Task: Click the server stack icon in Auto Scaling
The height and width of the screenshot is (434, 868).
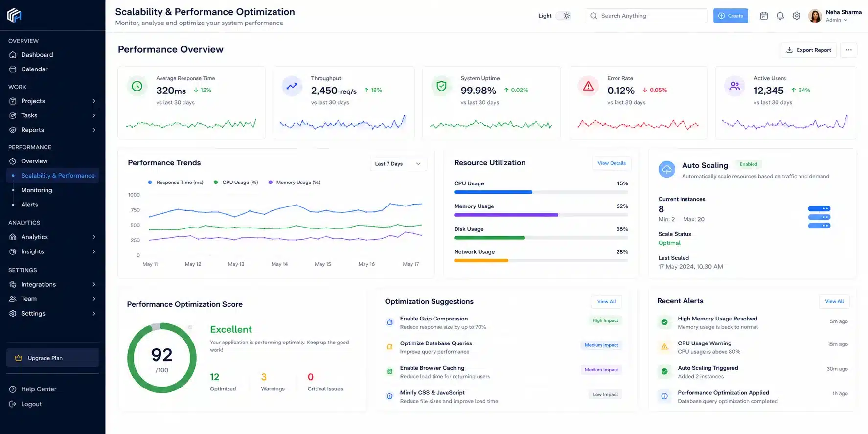Action: pos(819,217)
